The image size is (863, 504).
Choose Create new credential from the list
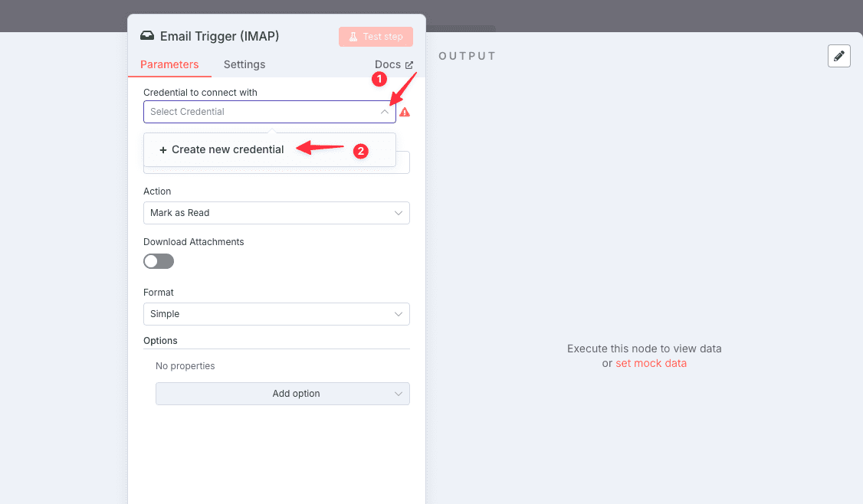pos(228,150)
